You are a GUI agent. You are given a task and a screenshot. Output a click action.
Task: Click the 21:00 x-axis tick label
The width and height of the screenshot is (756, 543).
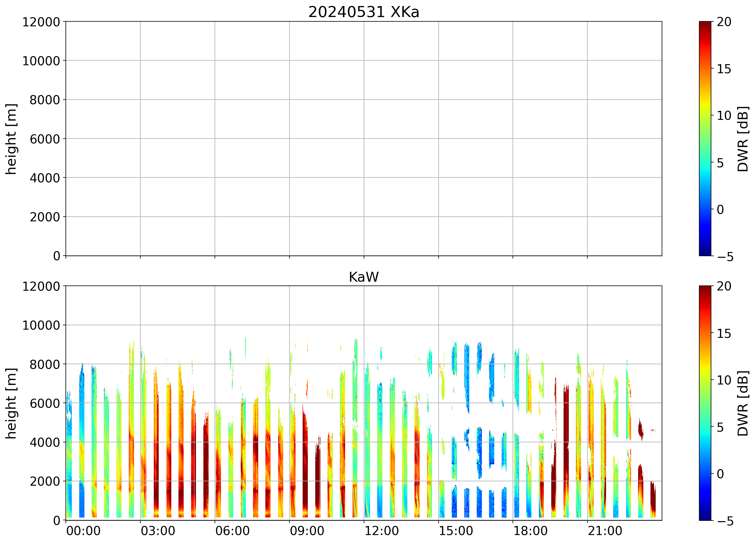tap(605, 531)
